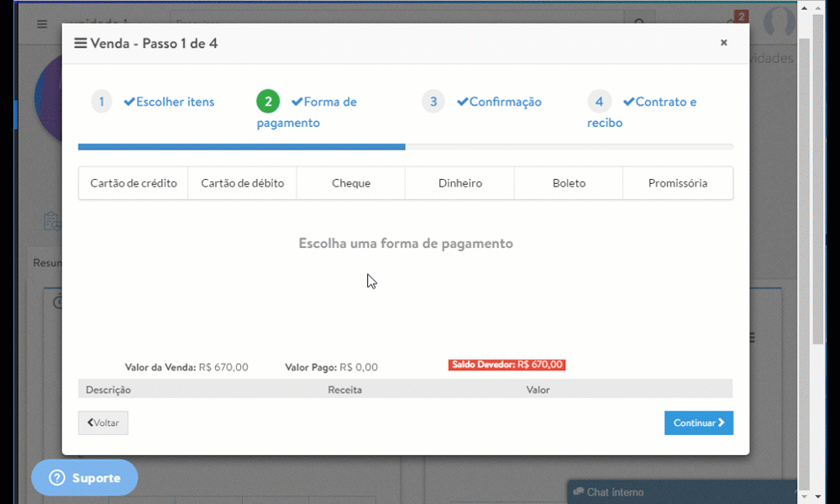This screenshot has width=840, height=504.
Task: Select the Cheque payment option
Action: tap(350, 182)
